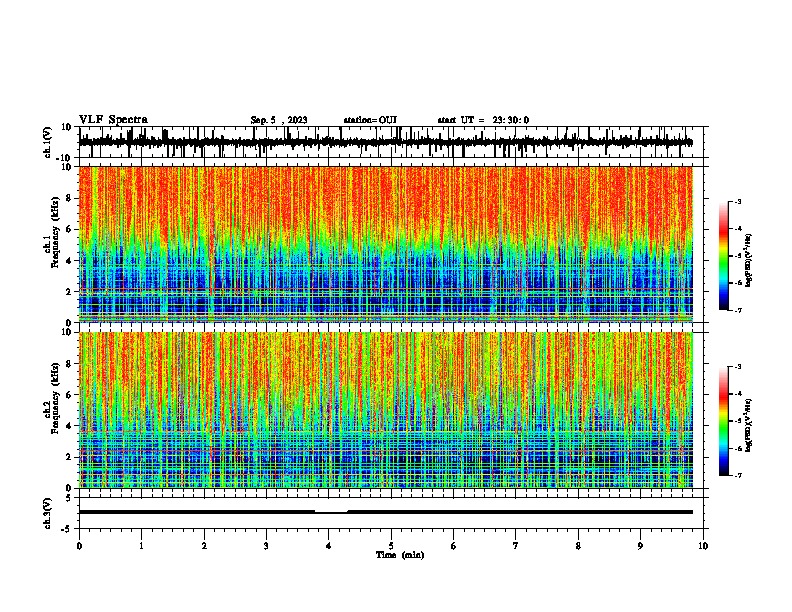Click the "6" kHz tick of ch.1 spectrogram
Screen dimensions: 792x612
[70, 229]
